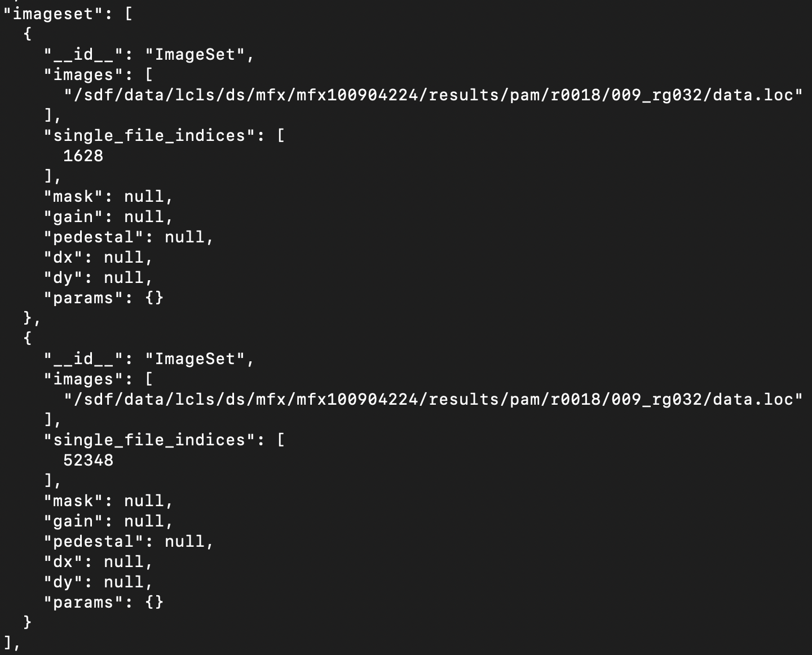Click the first data.loc file path
812x655 pixels.
pos(433,95)
